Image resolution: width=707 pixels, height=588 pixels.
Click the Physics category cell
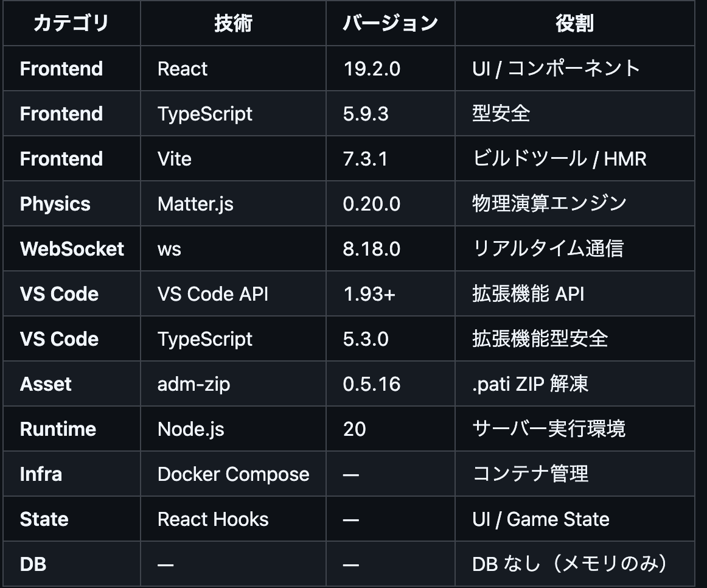click(55, 204)
